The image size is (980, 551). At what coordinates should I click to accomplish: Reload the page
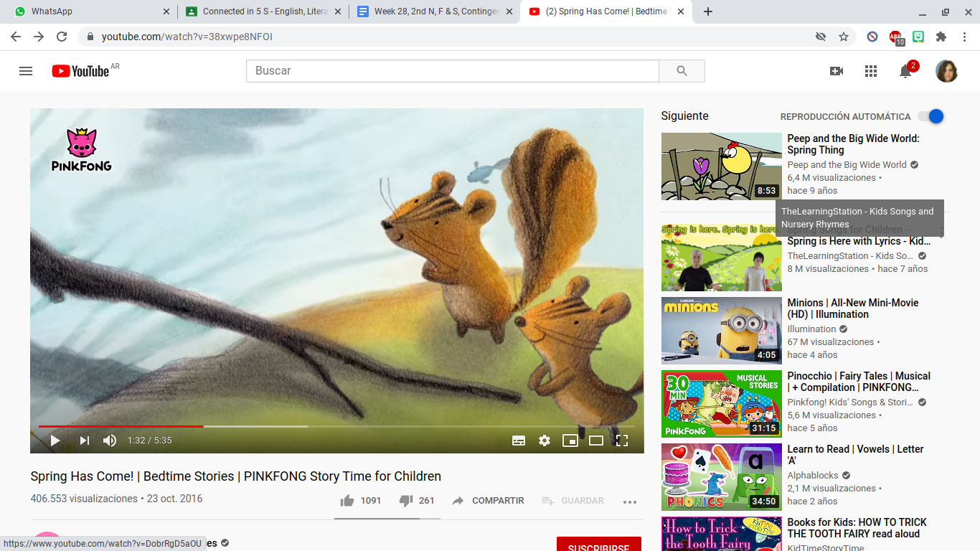pyautogui.click(x=62, y=37)
